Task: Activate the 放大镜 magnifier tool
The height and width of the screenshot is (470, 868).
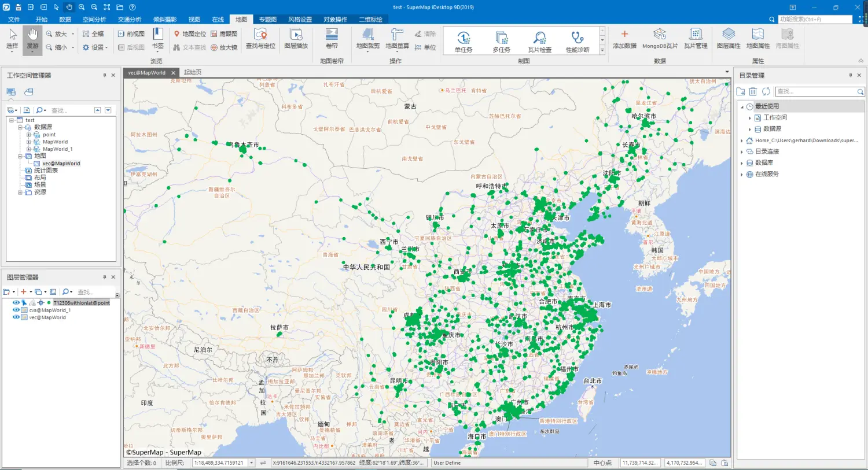Action: click(224, 47)
